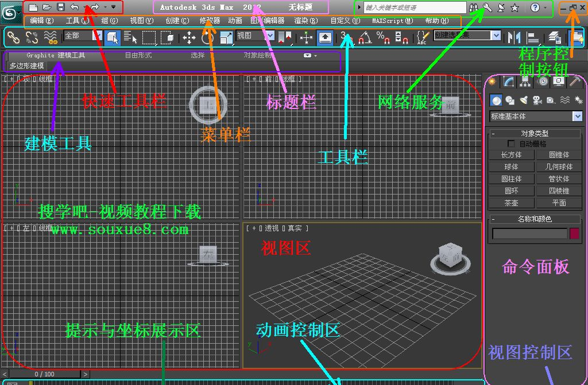Toggle the Spinner Snap button
The image size is (588, 385).
tap(401, 37)
